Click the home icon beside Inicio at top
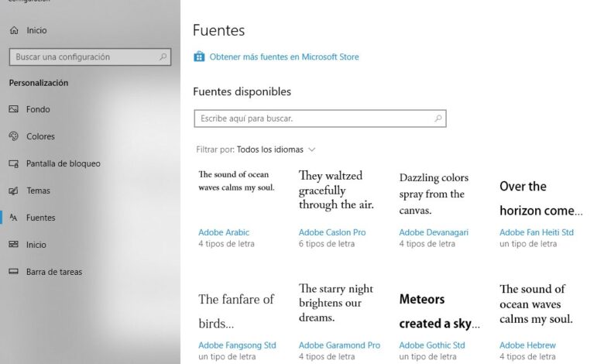 (14, 30)
